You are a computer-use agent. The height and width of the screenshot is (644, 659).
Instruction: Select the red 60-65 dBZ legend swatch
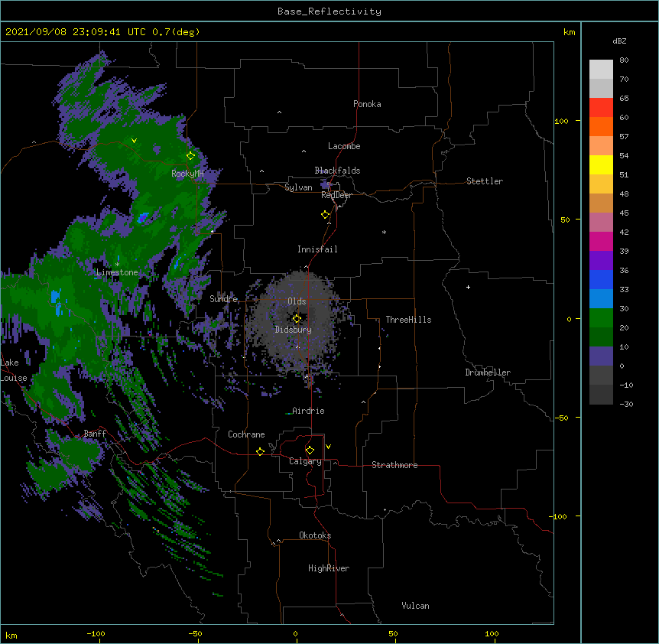point(601,108)
